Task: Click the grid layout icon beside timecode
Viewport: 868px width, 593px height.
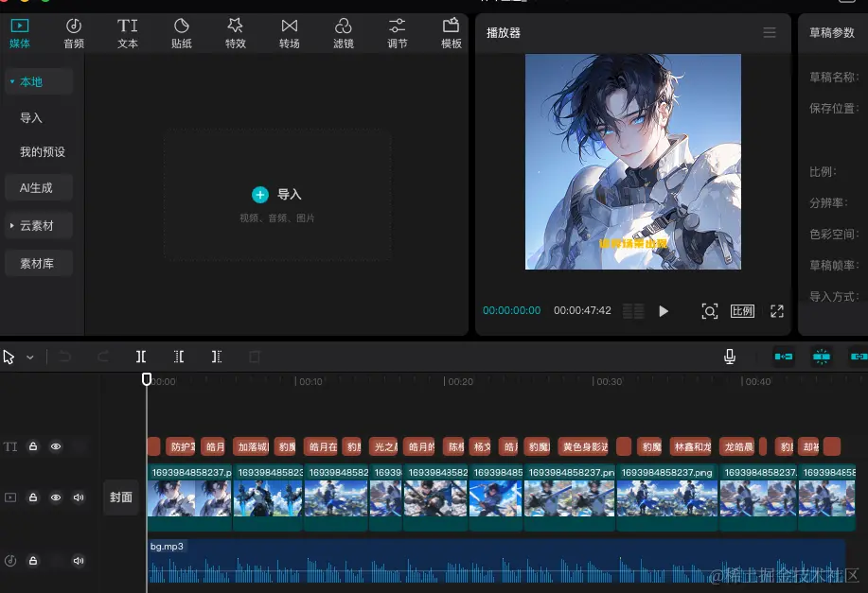Action: (633, 311)
